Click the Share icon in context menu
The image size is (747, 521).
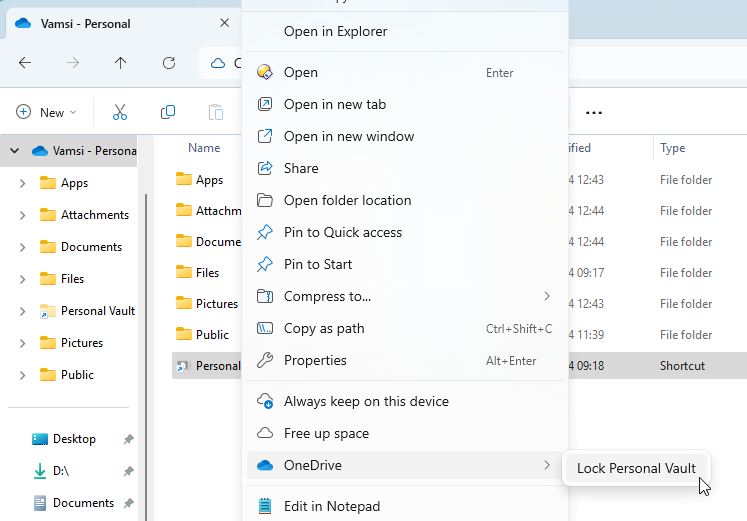point(265,168)
